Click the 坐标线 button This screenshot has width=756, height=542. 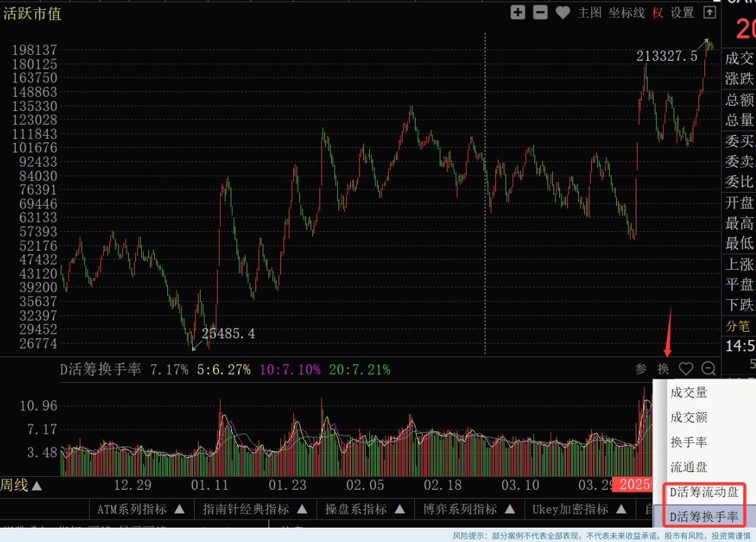[x=627, y=12]
